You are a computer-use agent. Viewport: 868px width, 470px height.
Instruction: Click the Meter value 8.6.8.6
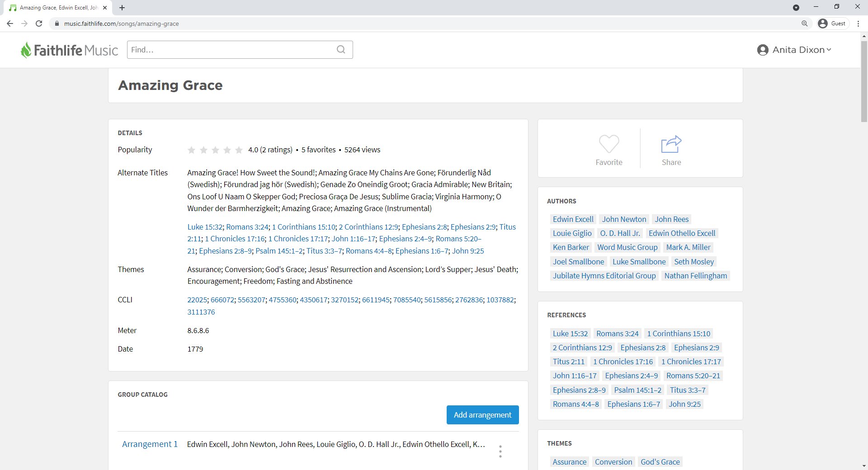198,330
